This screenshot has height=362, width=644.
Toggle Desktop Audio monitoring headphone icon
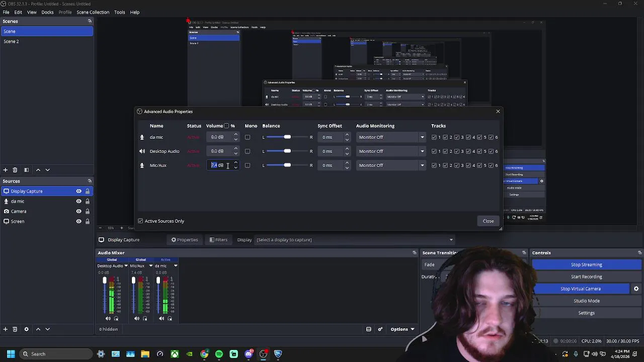pyautogui.click(x=116, y=318)
